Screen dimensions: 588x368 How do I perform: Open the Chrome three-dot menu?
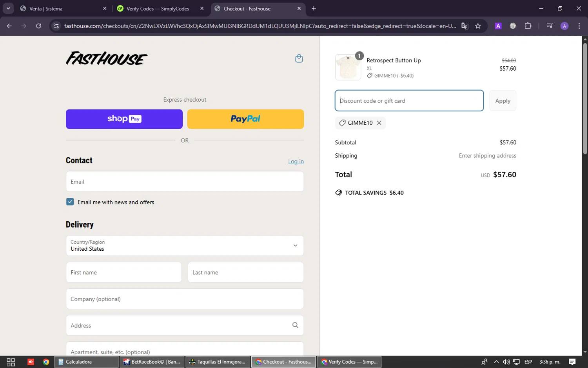pos(579,26)
